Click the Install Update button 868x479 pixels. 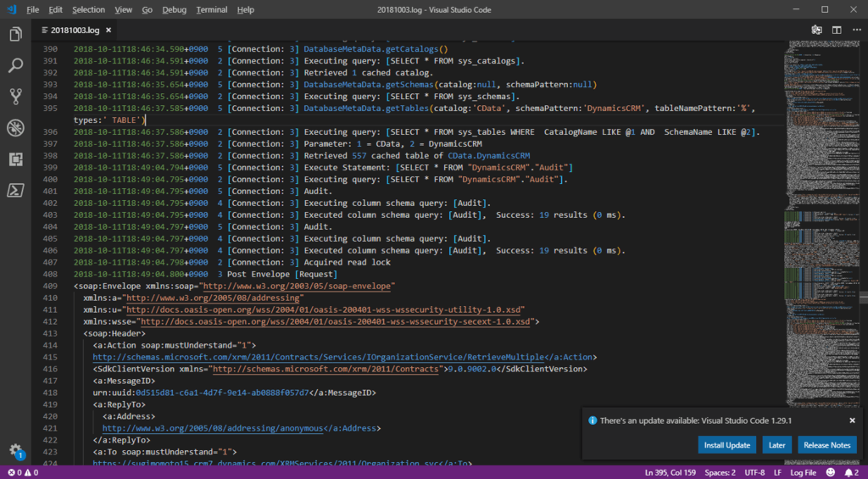(x=726, y=445)
